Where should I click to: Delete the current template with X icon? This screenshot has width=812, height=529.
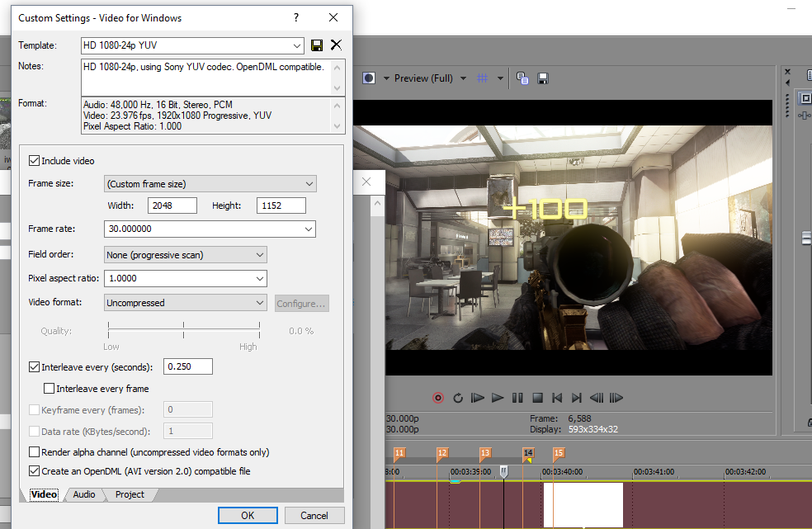[336, 45]
